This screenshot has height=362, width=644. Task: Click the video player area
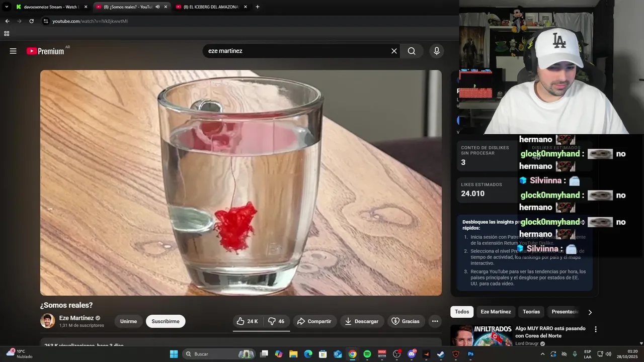pyautogui.click(x=241, y=183)
